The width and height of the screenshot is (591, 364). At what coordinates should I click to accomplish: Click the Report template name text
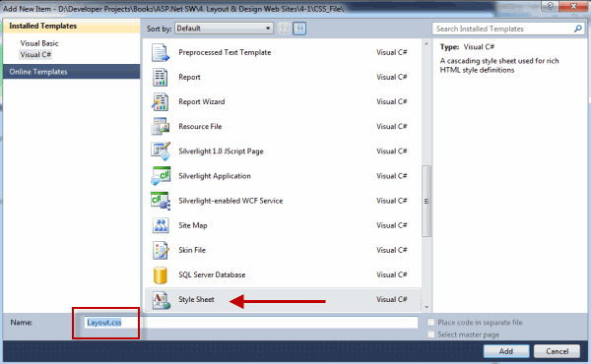(x=189, y=77)
